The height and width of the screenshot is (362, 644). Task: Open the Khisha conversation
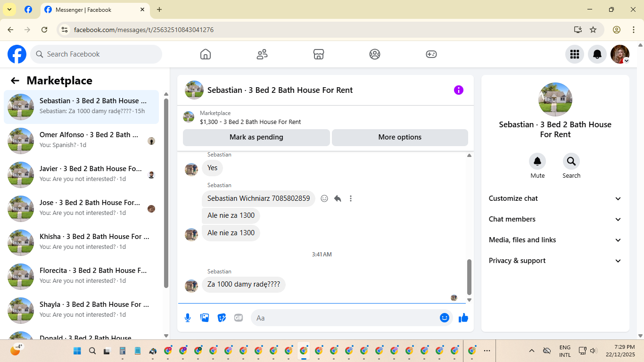coord(81,243)
